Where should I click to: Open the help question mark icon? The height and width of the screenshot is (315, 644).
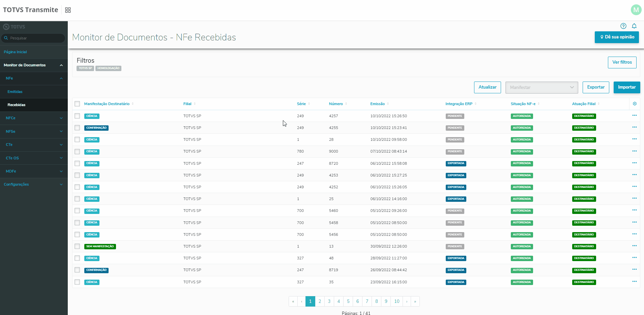tap(623, 26)
